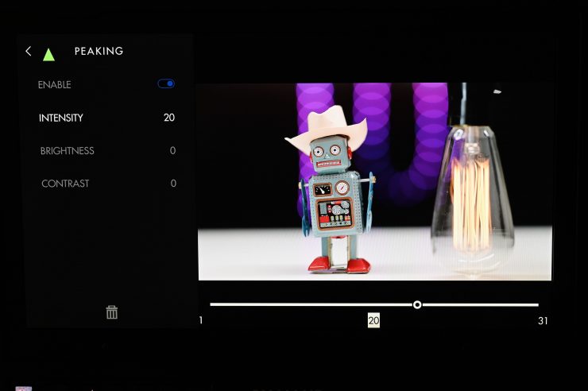This screenshot has height=391, width=588.
Task: Click the Contrast value 0
Action: click(x=173, y=184)
